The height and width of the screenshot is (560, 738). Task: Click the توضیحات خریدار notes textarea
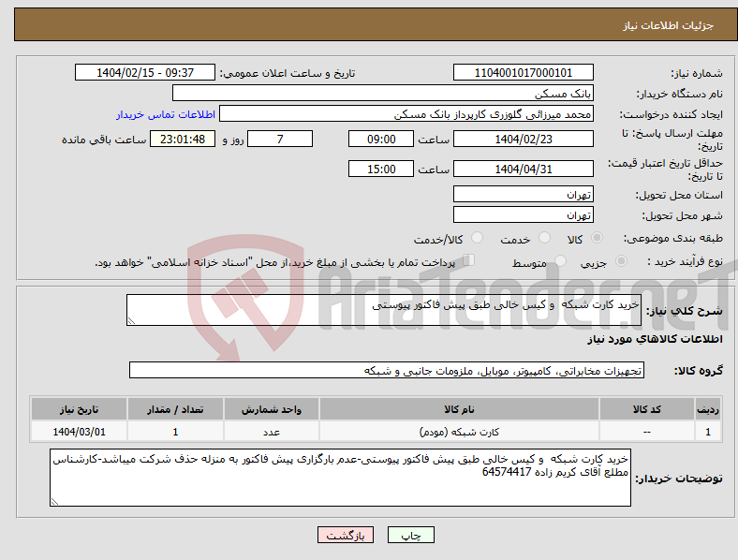(340, 478)
